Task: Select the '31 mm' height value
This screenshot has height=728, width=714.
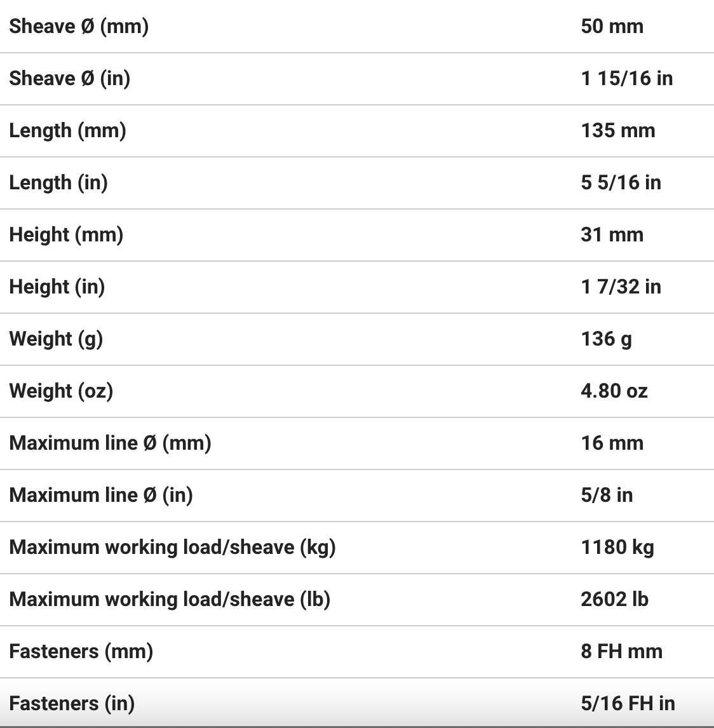Action: click(612, 235)
